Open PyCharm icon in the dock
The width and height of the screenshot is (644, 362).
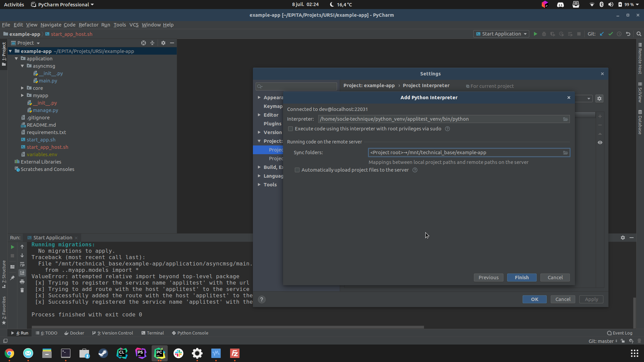point(160,353)
